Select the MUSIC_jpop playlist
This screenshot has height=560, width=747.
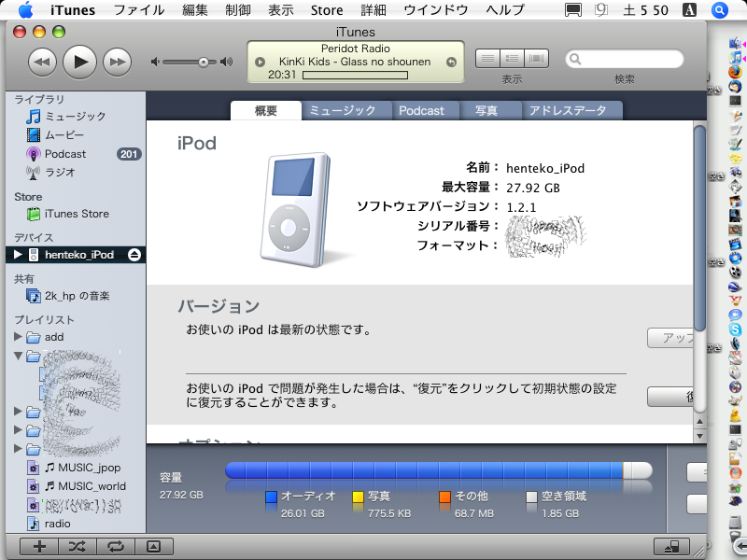click(89, 468)
